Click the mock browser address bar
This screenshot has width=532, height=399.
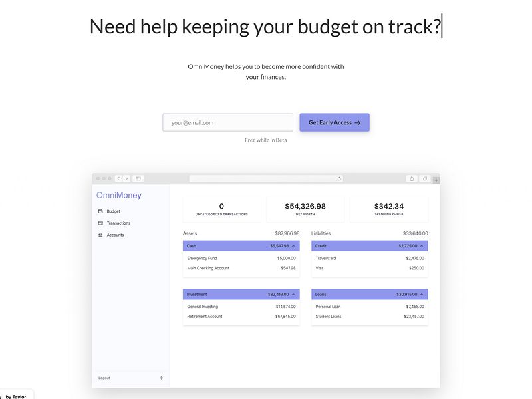click(266, 178)
